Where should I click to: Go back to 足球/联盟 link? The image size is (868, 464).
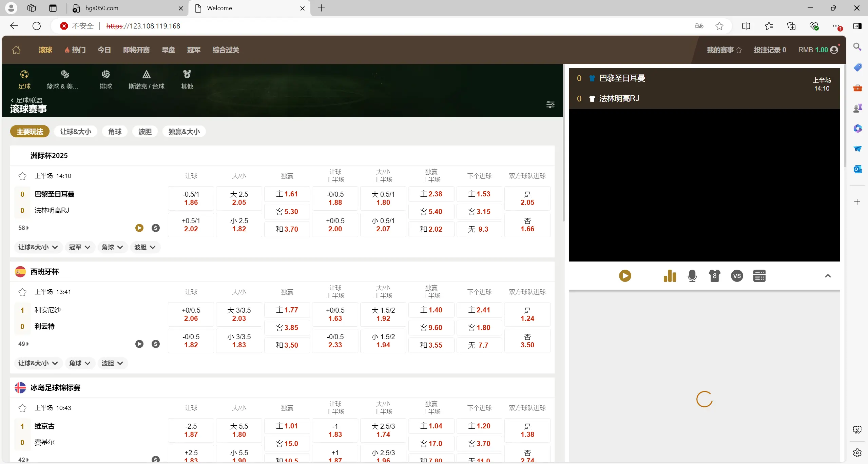(x=26, y=100)
